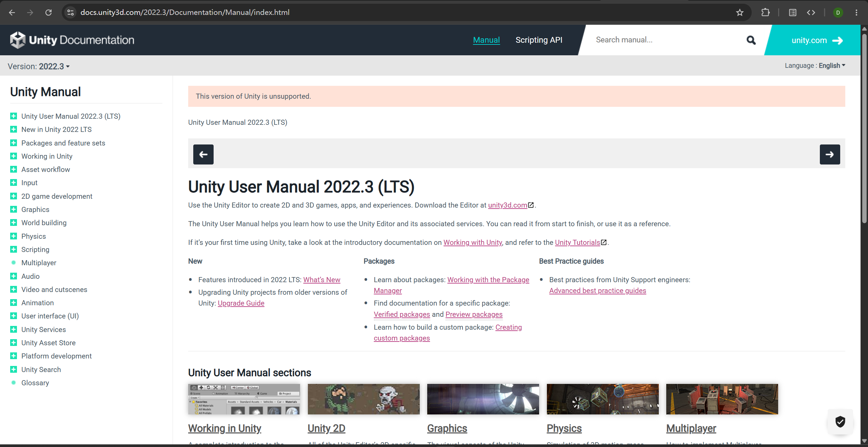Go to the previous manual page arrow
This screenshot has width=868, height=447.
tap(203, 154)
